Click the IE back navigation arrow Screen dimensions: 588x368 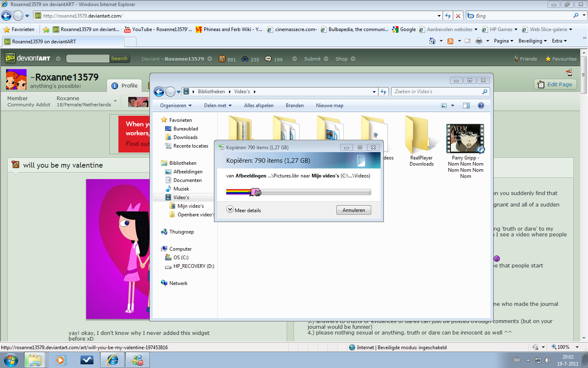pos(7,16)
